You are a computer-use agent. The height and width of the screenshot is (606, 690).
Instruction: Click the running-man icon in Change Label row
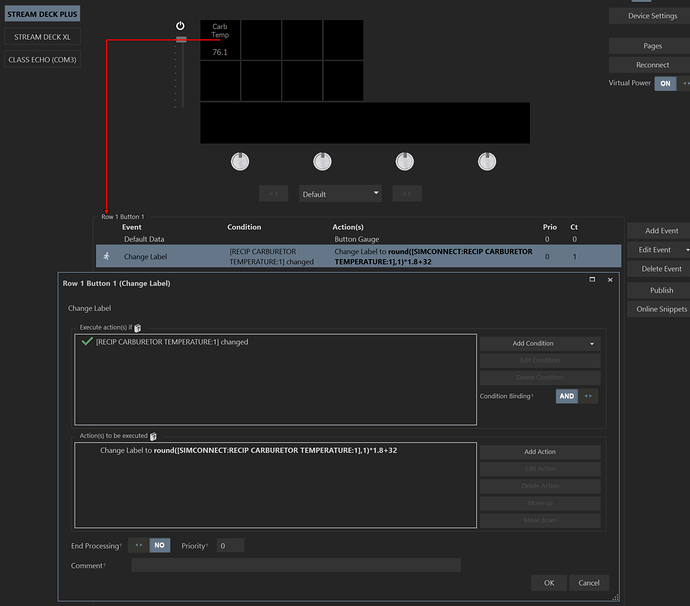tap(106, 256)
